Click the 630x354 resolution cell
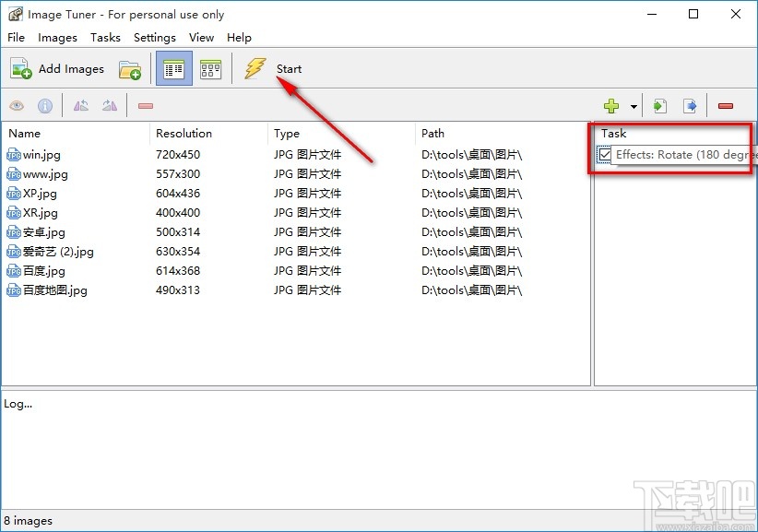The image size is (758, 532). 178,252
